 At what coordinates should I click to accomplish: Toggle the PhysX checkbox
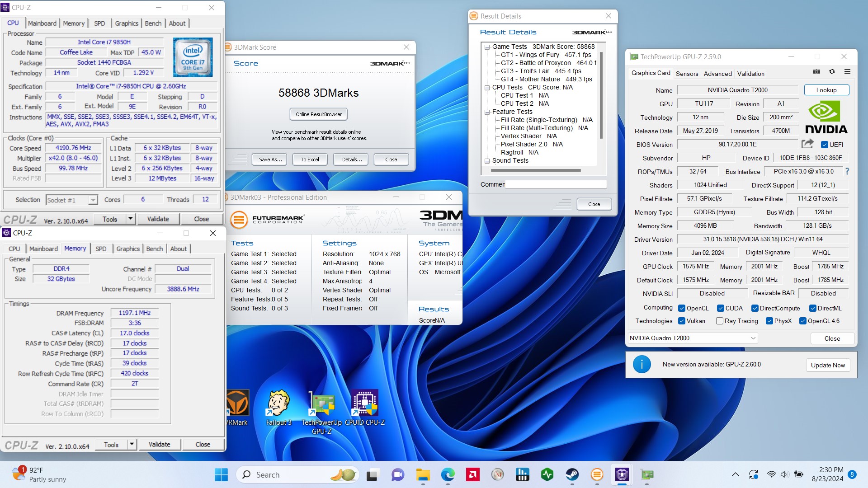tap(769, 321)
